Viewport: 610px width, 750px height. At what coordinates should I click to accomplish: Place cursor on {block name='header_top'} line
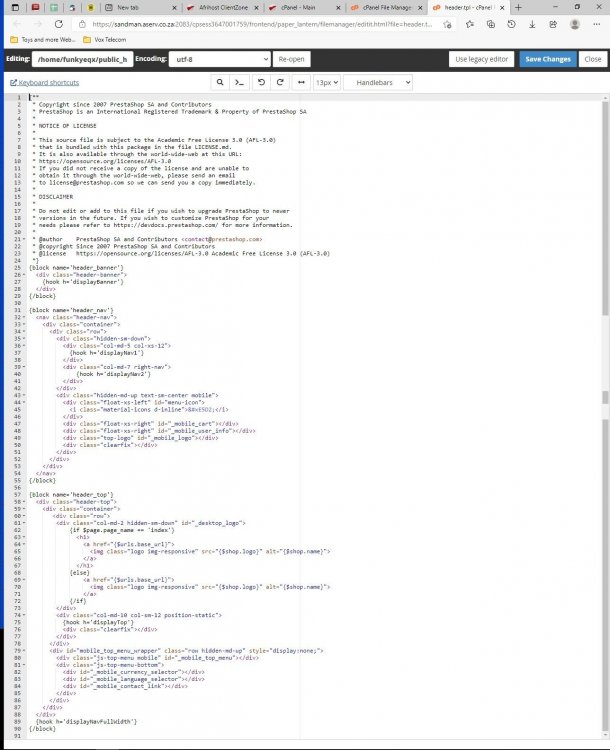[x=71, y=495]
